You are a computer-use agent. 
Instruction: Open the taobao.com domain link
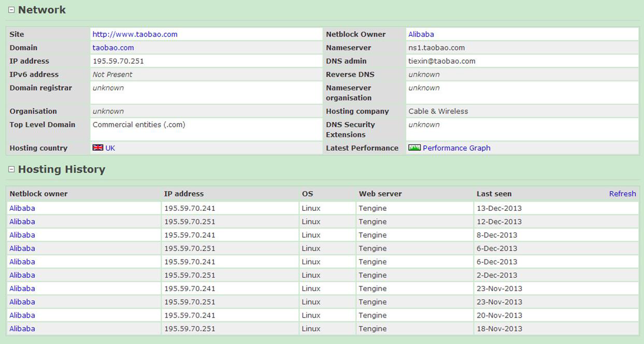[113, 48]
